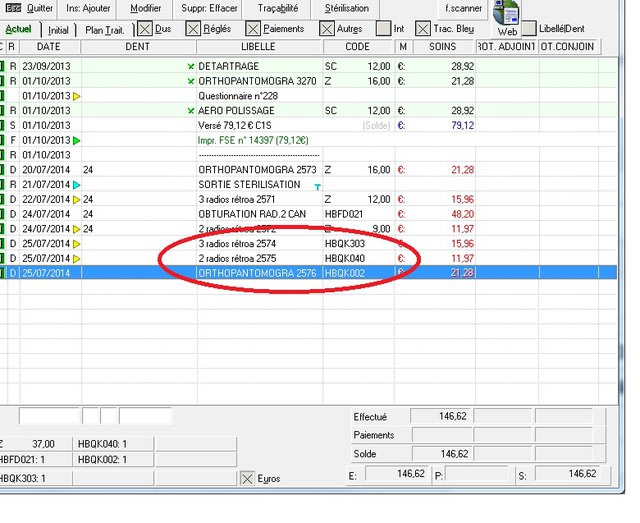
Task: Click the LIBELLE column header
Action: (258, 47)
